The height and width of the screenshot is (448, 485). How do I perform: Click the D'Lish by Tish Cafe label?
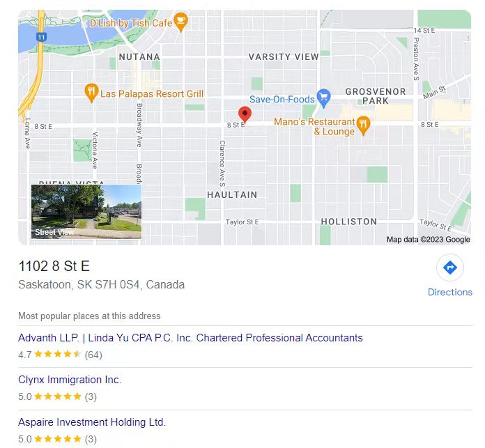pyautogui.click(x=131, y=23)
